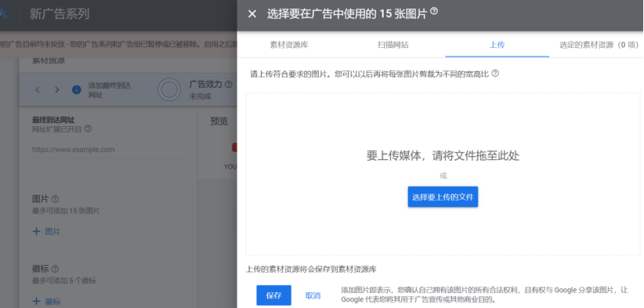This screenshot has height=308, width=644.
Task: Click the help icon next to 广告效力
Action: (x=229, y=85)
